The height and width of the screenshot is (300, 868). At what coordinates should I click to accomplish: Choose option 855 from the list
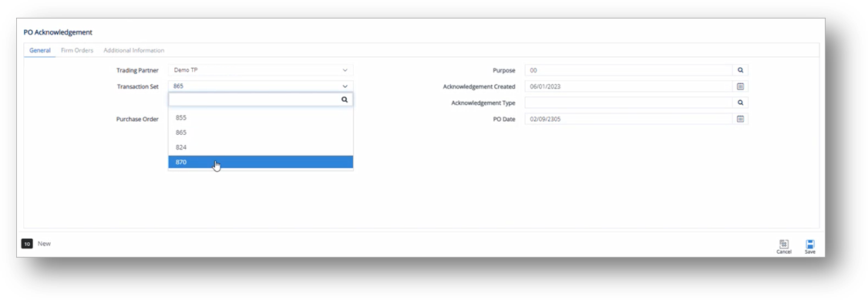pyautogui.click(x=261, y=117)
